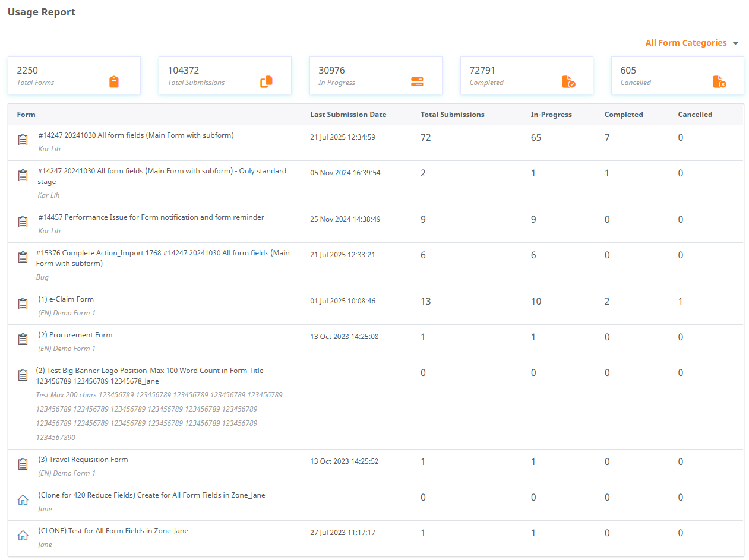Click form icon for Procurement Form row
Image resolution: width=749 pixels, height=560 pixels.
[x=23, y=340]
